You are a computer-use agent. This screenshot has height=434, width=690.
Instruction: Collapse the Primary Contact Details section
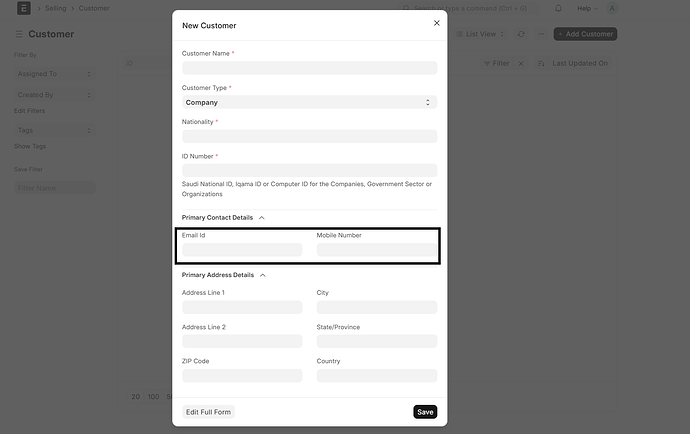tap(262, 217)
